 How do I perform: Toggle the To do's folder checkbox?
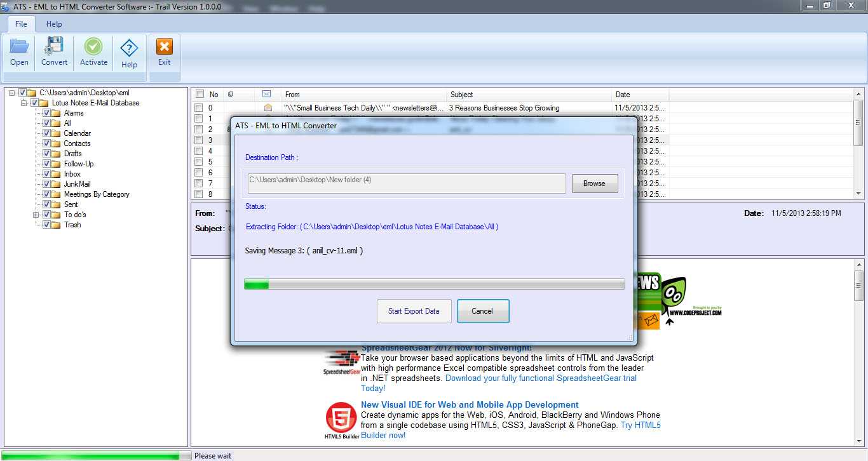point(46,215)
